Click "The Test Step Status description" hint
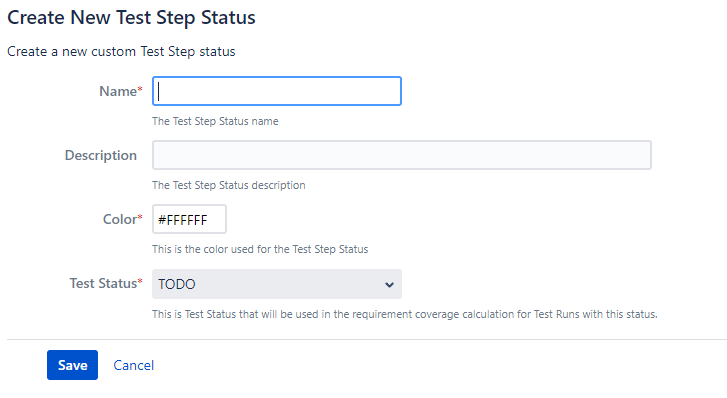The width and height of the screenshot is (727, 398). (x=229, y=186)
